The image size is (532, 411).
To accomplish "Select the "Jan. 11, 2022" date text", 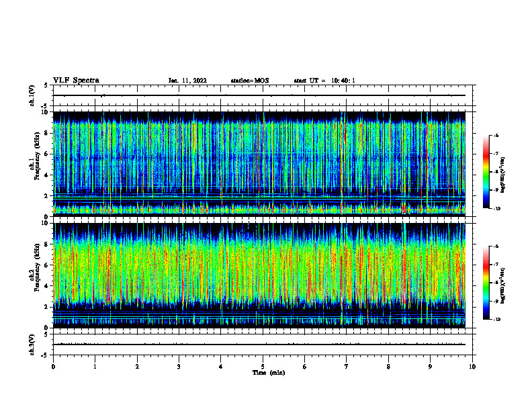I will point(187,81).
